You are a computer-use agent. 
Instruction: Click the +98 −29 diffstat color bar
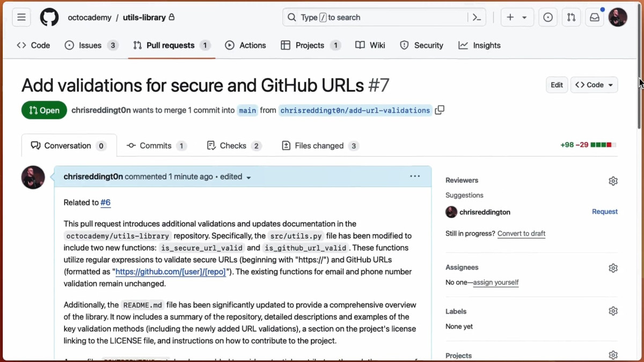click(x=603, y=145)
